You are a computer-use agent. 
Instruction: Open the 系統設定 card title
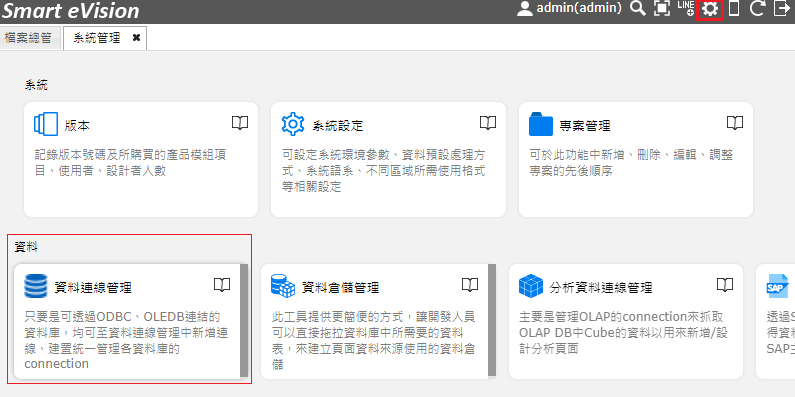(338, 126)
